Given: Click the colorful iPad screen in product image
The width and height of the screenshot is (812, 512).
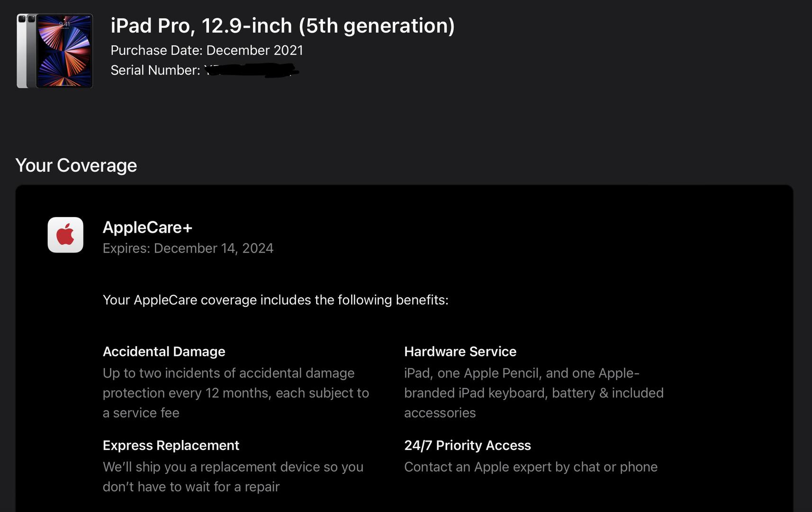Looking at the screenshot, I should point(64,51).
